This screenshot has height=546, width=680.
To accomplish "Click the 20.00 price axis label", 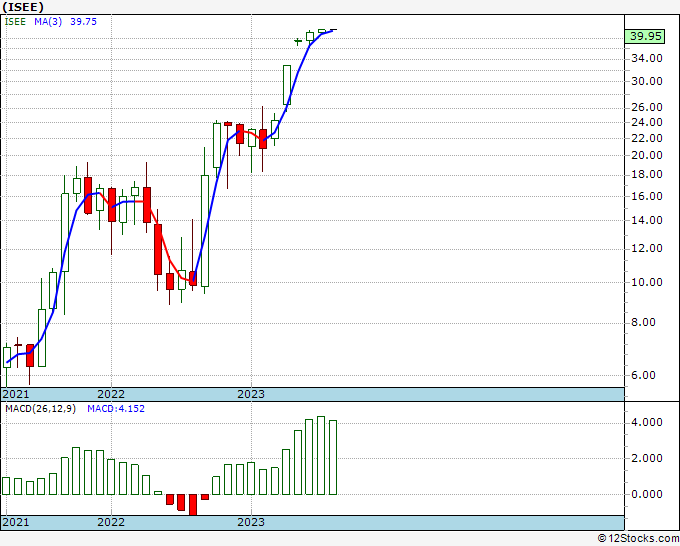I will point(647,155).
